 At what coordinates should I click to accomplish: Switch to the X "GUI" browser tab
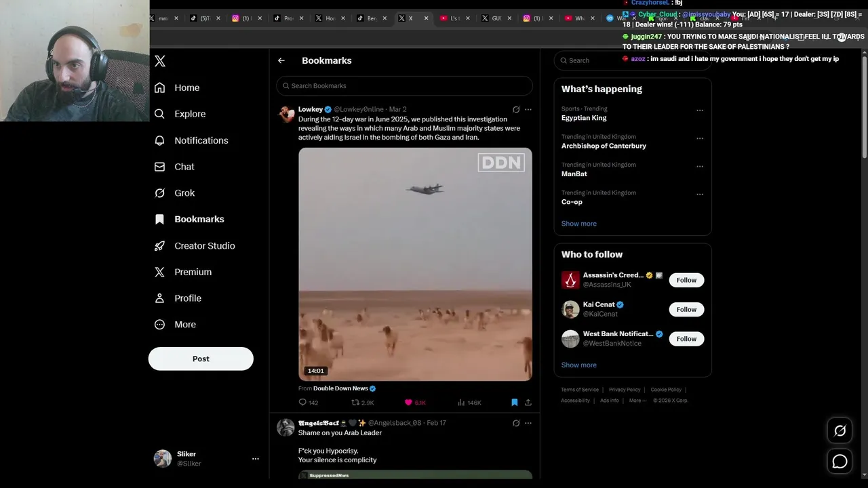pos(496,18)
